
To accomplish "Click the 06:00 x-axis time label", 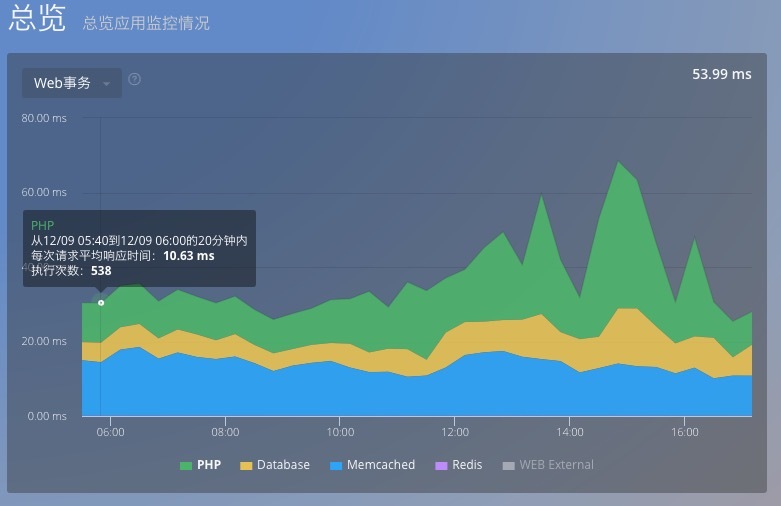I will click(110, 432).
